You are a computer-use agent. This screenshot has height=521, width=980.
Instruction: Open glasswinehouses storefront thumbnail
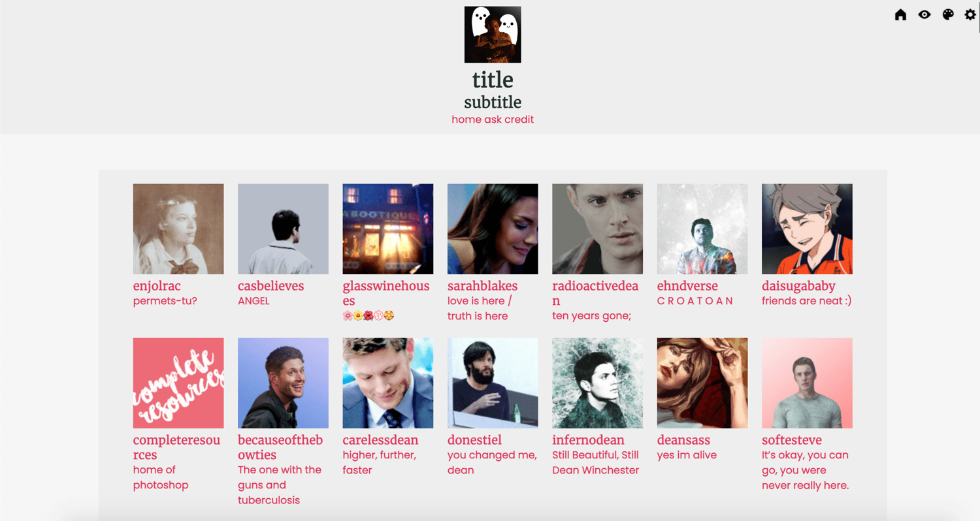point(388,229)
